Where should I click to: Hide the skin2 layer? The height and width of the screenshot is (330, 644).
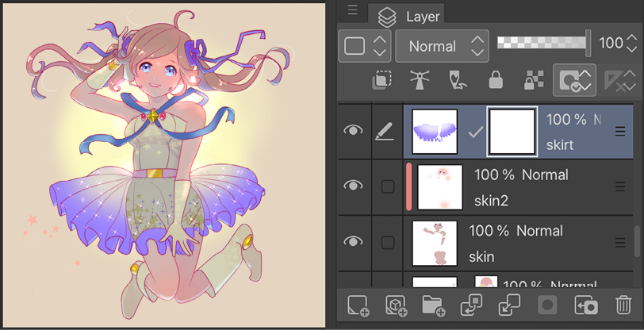tap(353, 186)
